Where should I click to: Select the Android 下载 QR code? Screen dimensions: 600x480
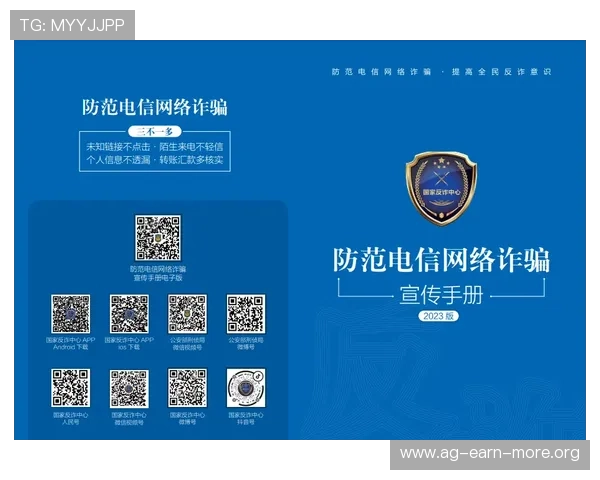pyautogui.click(x=71, y=314)
